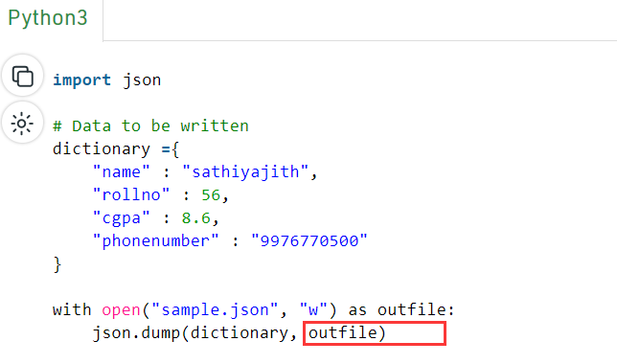Click the "sathiyajith" string value
Image resolution: width=617 pixels, height=364 pixels.
point(245,172)
